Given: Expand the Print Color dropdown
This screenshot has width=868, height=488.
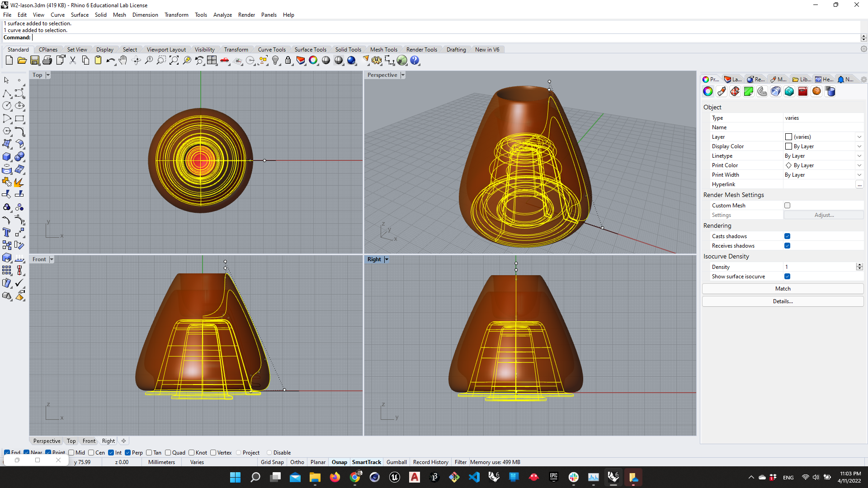Looking at the screenshot, I should click(859, 165).
